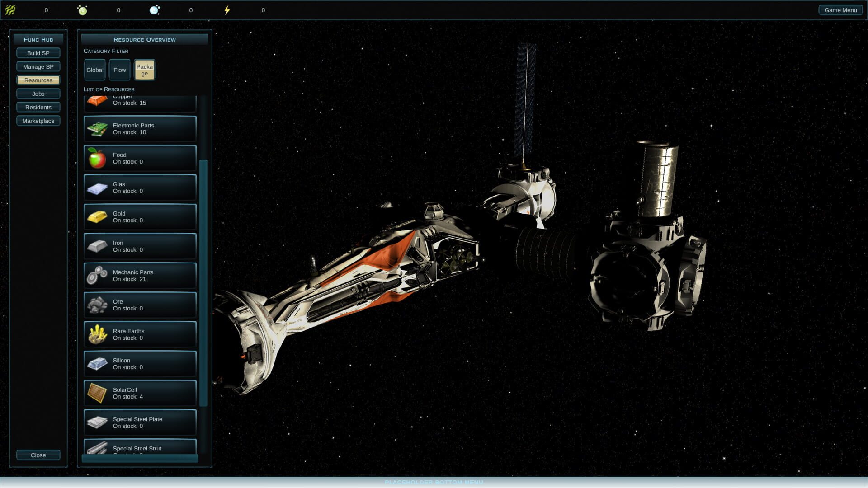This screenshot has width=868, height=488.
Task: Click the Mechanic Parts gears icon
Action: coord(97,276)
